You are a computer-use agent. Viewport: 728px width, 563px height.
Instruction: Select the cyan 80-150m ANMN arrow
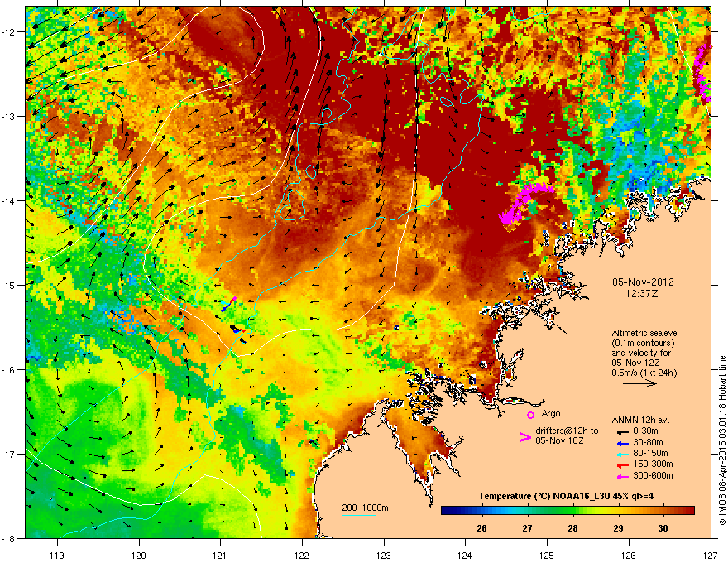pos(622,455)
